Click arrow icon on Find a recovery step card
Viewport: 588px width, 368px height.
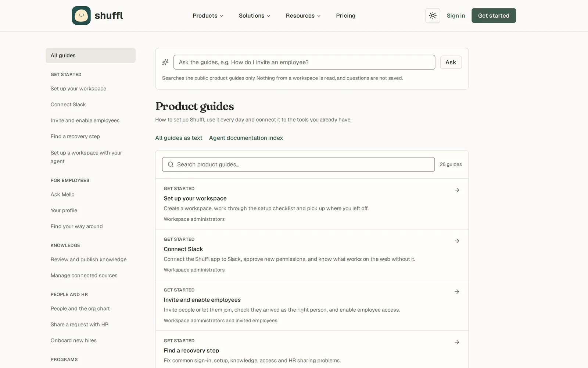point(457,342)
